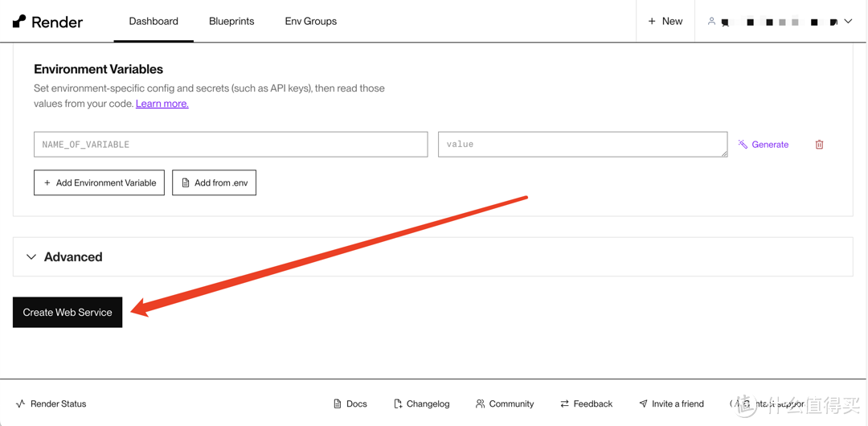
Task: Open the Changelog footer link
Action: pos(421,403)
